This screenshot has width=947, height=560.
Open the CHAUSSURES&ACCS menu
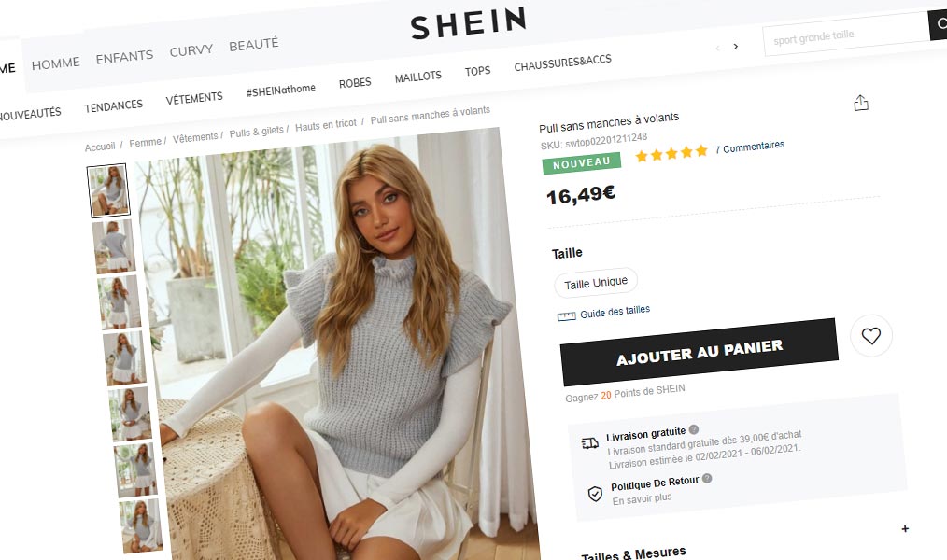[x=562, y=63]
